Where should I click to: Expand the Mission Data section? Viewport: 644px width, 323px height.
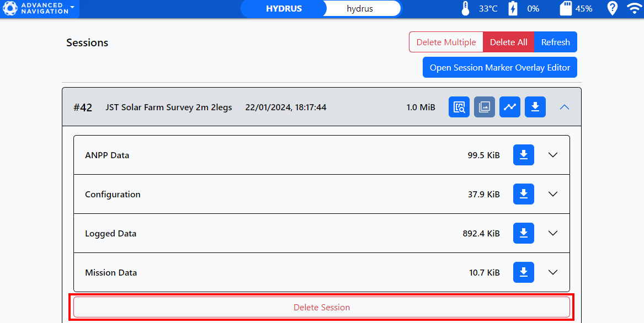pyautogui.click(x=553, y=272)
